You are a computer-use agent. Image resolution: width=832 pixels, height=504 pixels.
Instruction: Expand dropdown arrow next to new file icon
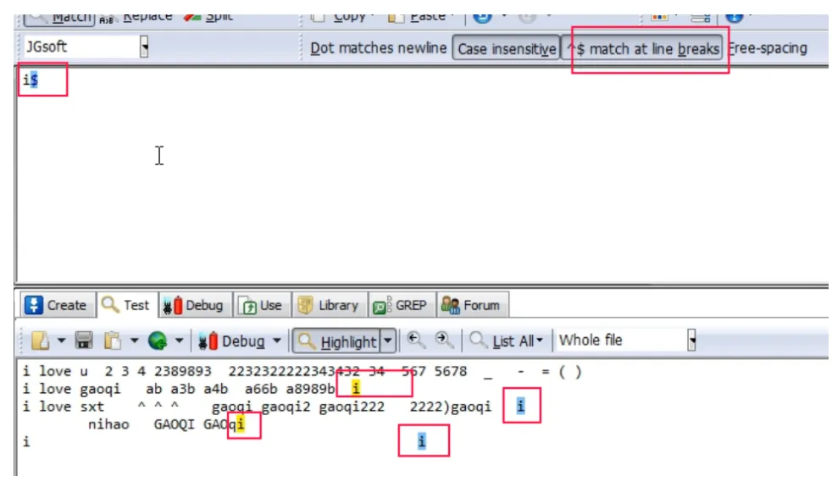(x=62, y=341)
